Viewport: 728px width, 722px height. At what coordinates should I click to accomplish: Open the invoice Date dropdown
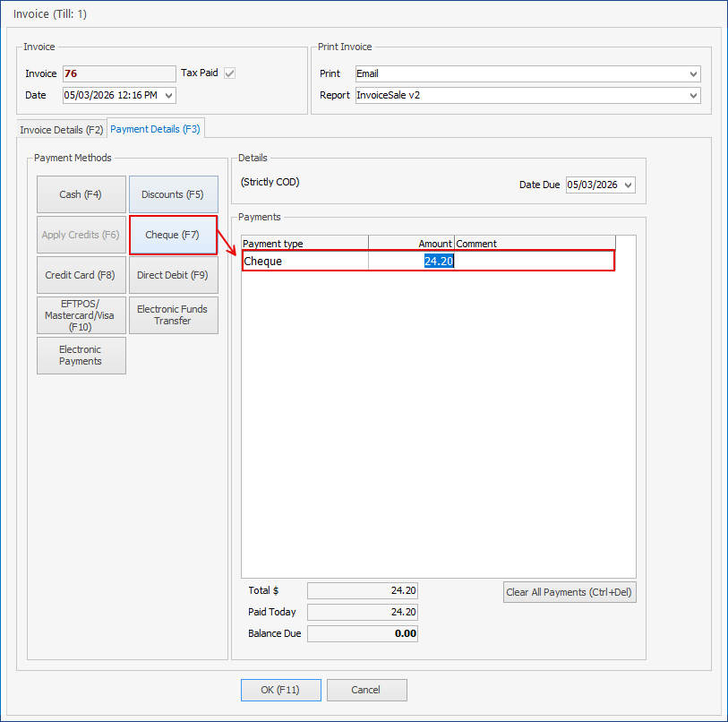[169, 96]
